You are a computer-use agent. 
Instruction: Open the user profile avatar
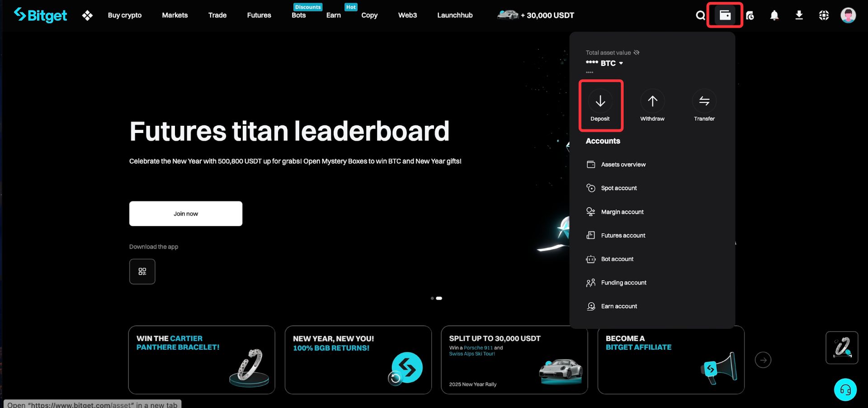pyautogui.click(x=848, y=15)
